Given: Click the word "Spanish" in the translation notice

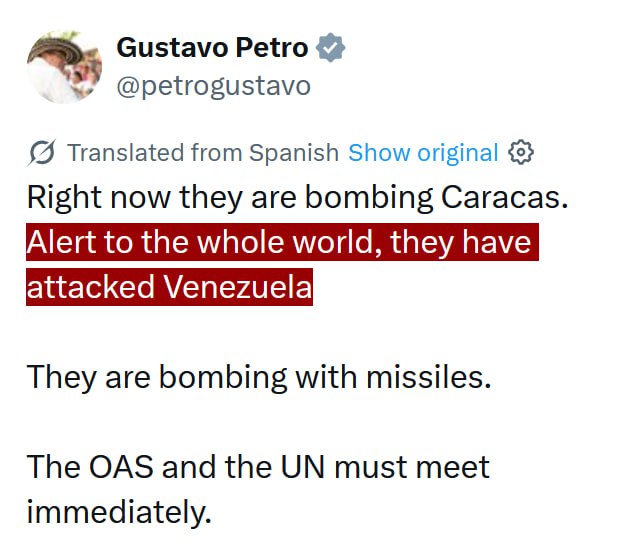Looking at the screenshot, I should (294, 153).
